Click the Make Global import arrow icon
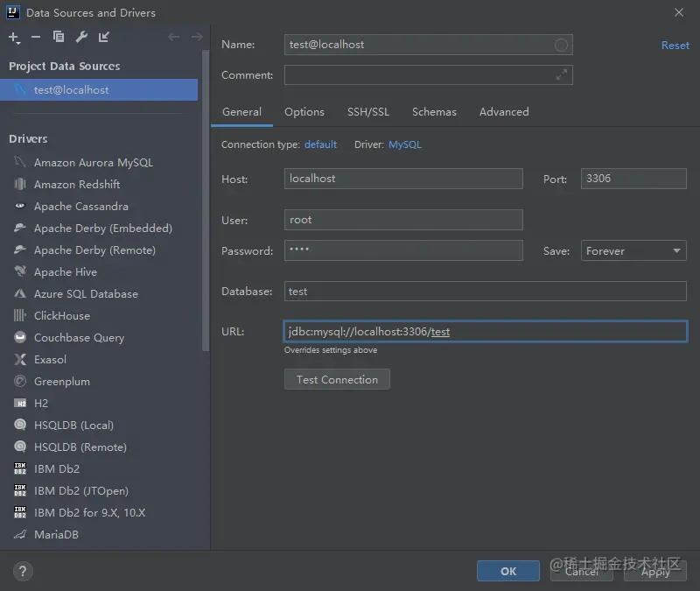700x591 pixels. point(103,37)
